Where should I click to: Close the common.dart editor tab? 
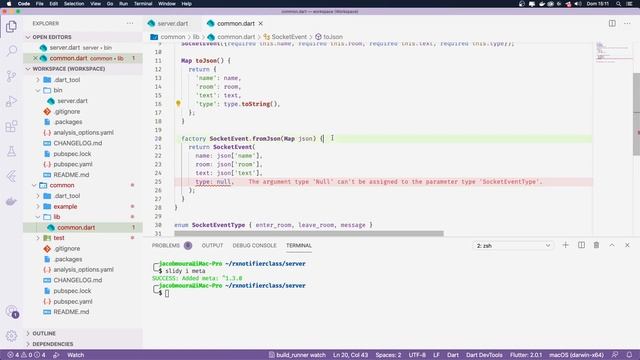[x=260, y=24]
